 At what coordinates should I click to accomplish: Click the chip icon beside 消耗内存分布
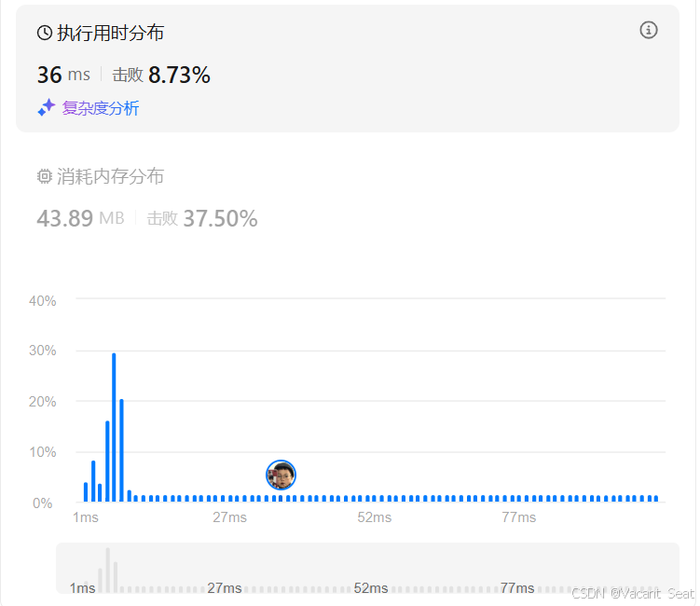point(44,176)
